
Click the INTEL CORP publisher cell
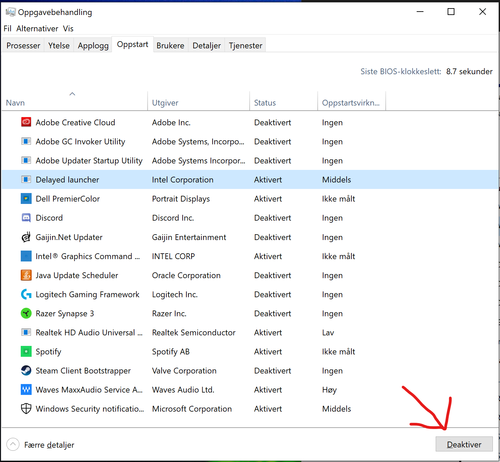[173, 256]
